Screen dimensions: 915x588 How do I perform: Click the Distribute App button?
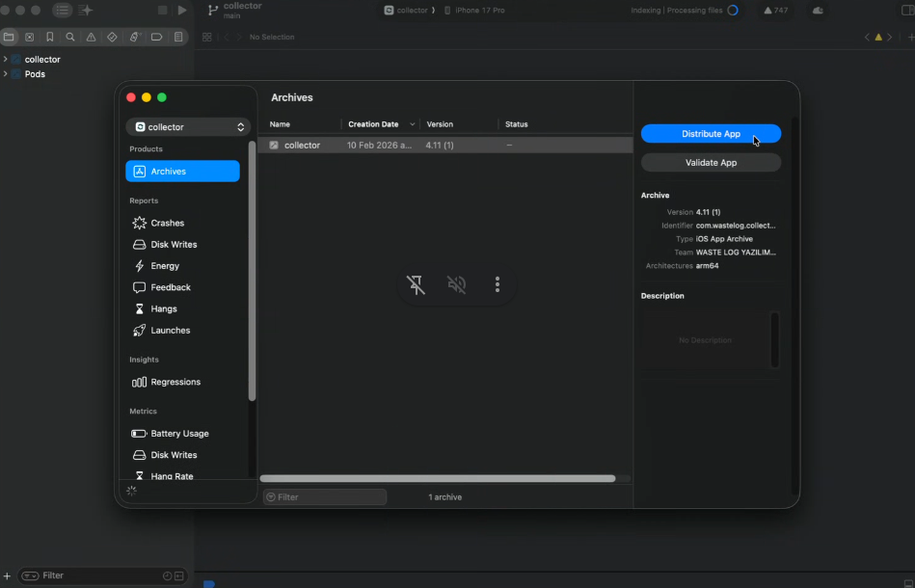(711, 135)
